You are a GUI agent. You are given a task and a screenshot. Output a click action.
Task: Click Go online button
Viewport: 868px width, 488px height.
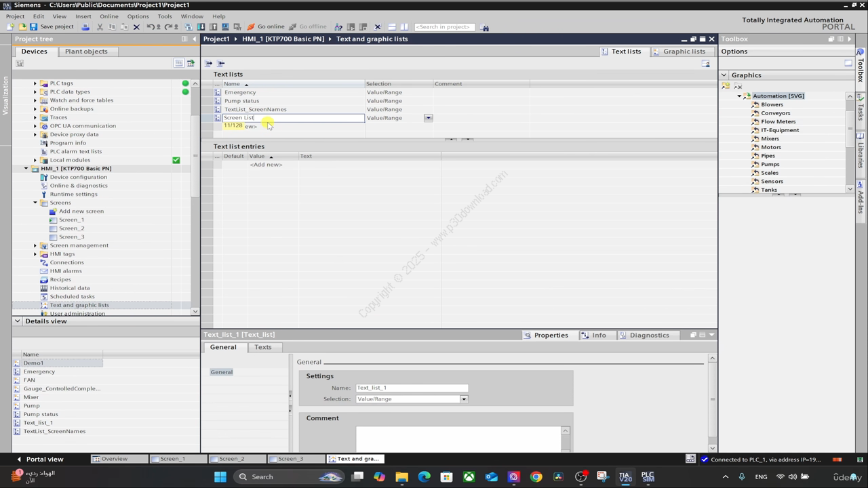(265, 27)
